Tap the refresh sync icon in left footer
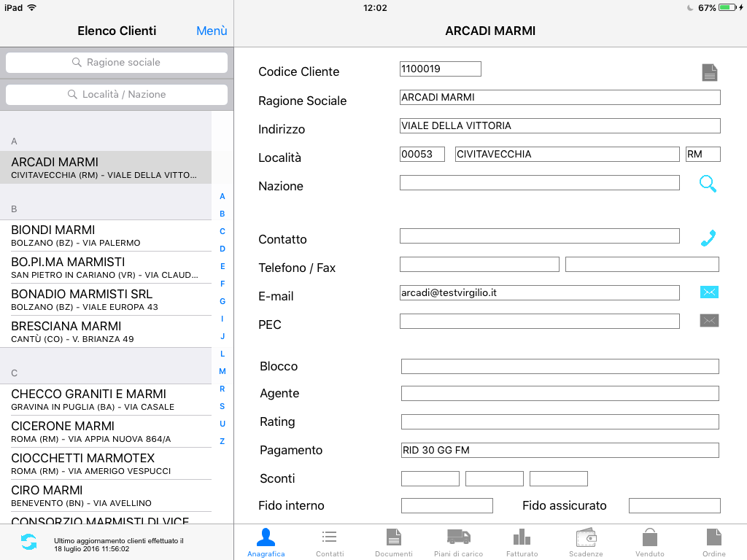The image size is (747, 560). (28, 542)
